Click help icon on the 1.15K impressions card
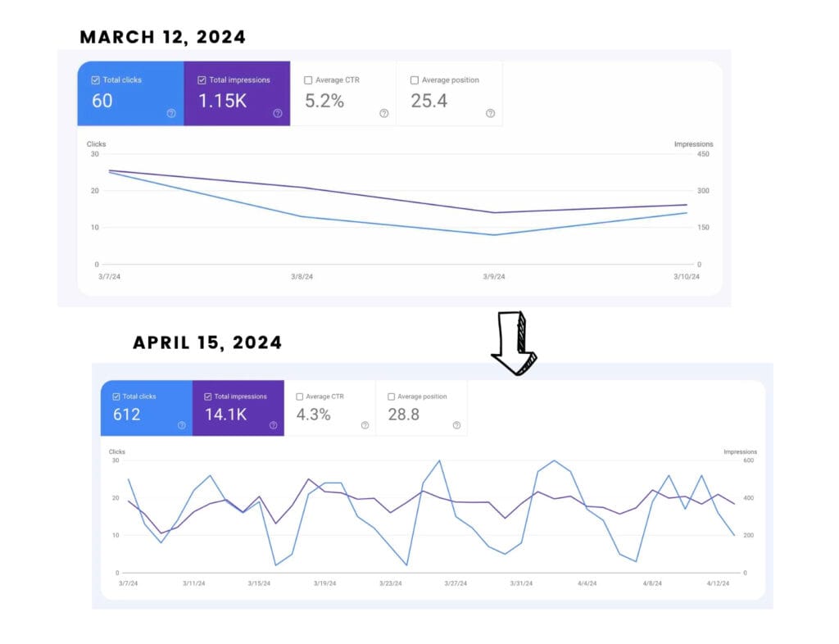Viewport: 839px width, 644px height. (278, 114)
